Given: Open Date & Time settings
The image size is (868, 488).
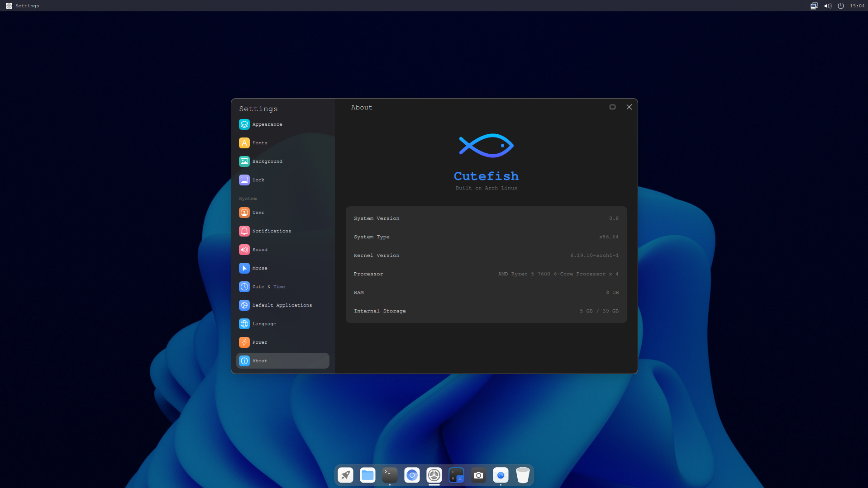Looking at the screenshot, I should click(x=269, y=286).
